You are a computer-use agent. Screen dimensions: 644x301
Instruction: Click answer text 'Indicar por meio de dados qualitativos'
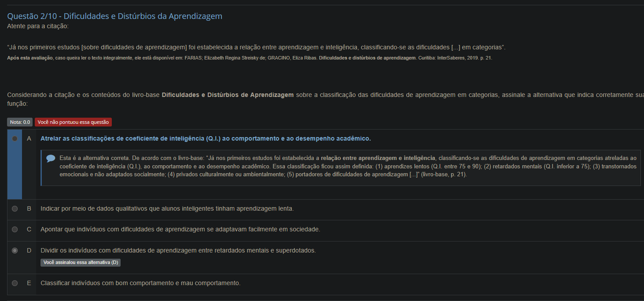[x=167, y=208]
